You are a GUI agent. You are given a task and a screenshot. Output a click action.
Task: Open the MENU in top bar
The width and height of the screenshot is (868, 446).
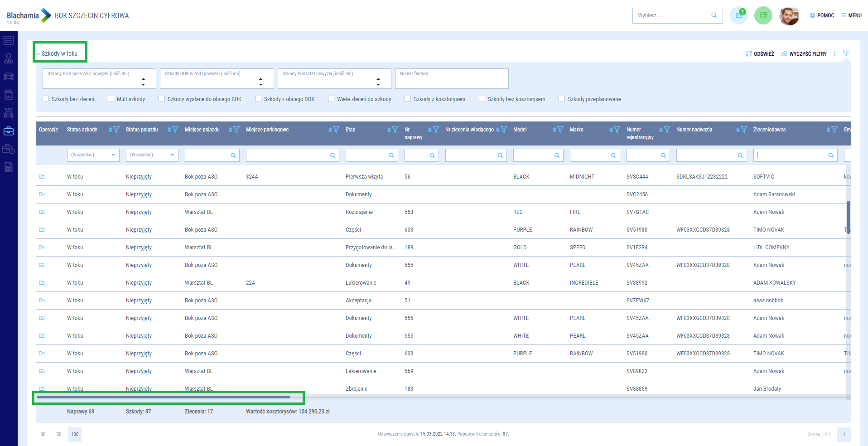[x=851, y=15]
